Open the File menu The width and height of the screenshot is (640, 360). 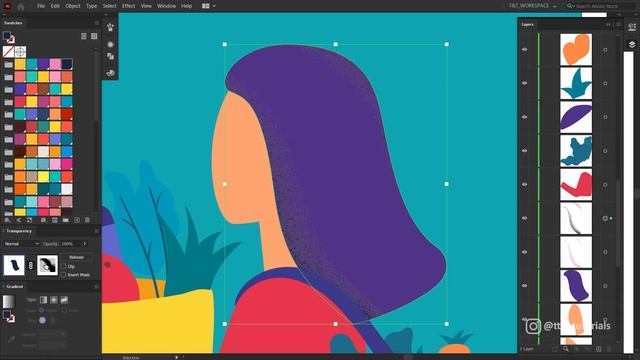41,6
